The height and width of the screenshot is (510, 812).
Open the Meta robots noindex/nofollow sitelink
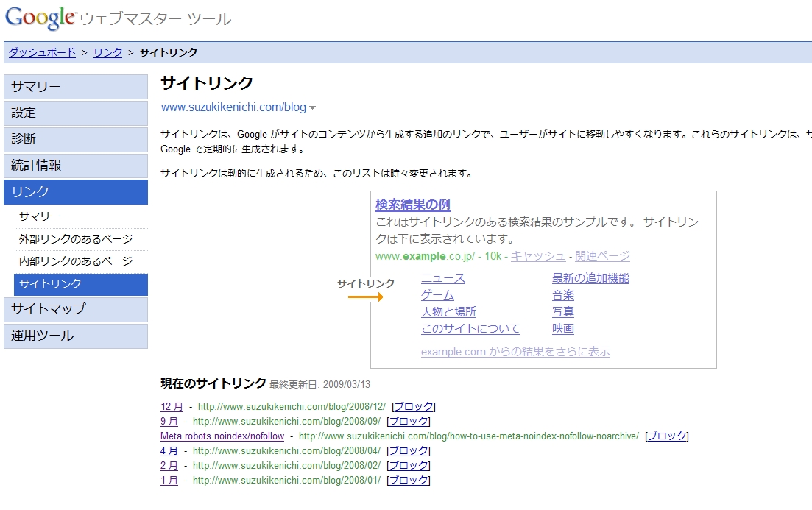tap(222, 436)
